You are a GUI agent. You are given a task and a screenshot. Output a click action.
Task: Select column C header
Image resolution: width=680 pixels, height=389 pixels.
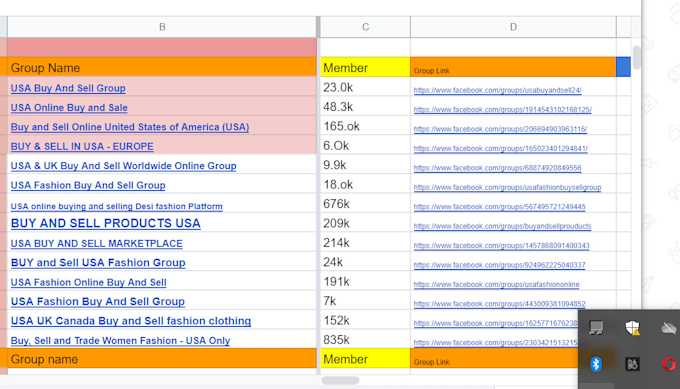coord(365,27)
